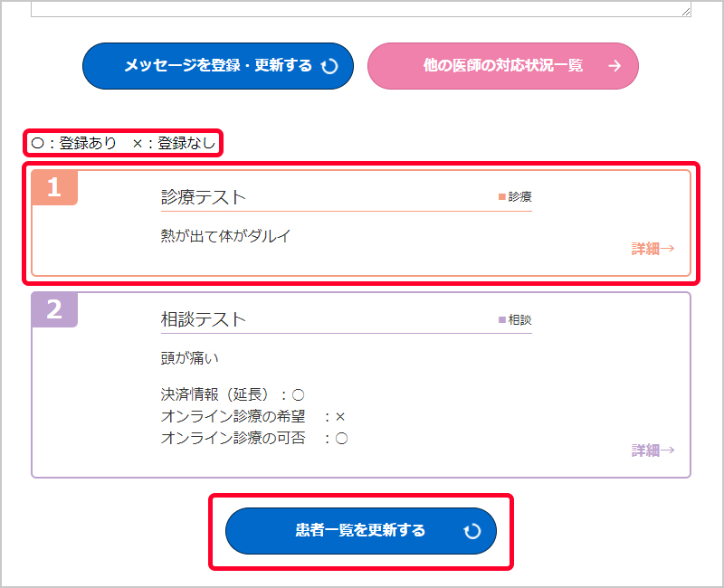Select the 相談テスト card title
This screenshot has height=588, width=724.
click(204, 320)
